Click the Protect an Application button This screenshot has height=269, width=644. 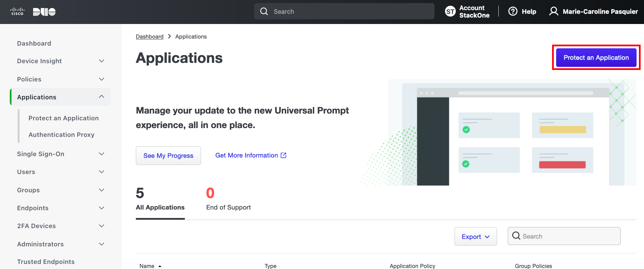(596, 57)
